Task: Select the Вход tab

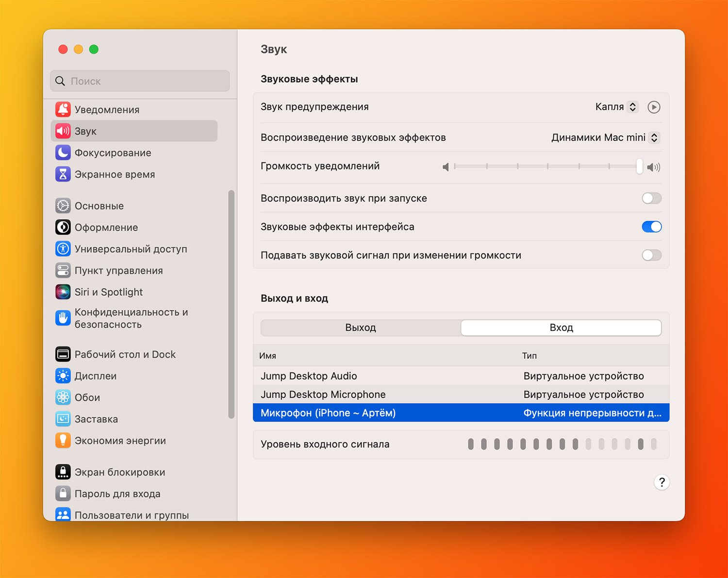Action: (561, 328)
